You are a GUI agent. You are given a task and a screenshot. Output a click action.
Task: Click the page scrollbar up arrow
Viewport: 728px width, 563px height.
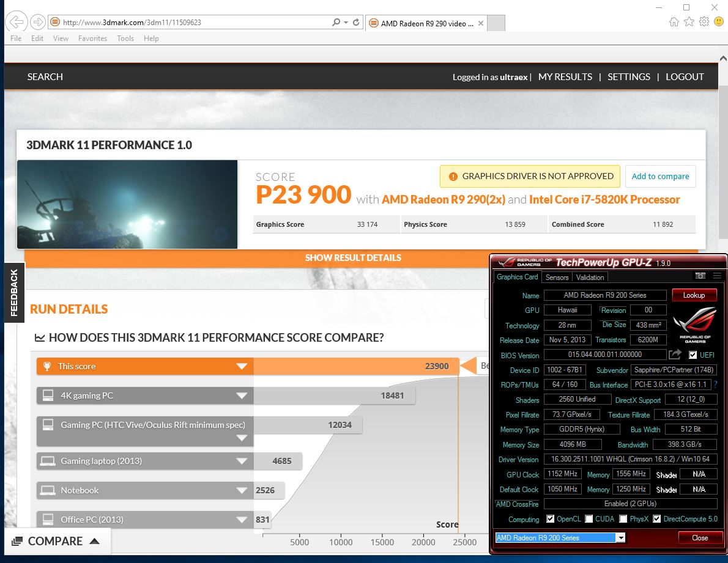[723, 59]
